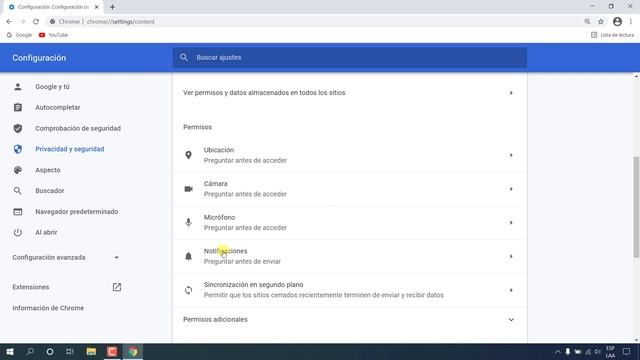Open Información de Chrome
Screen dimensions: 640x360
point(48,308)
